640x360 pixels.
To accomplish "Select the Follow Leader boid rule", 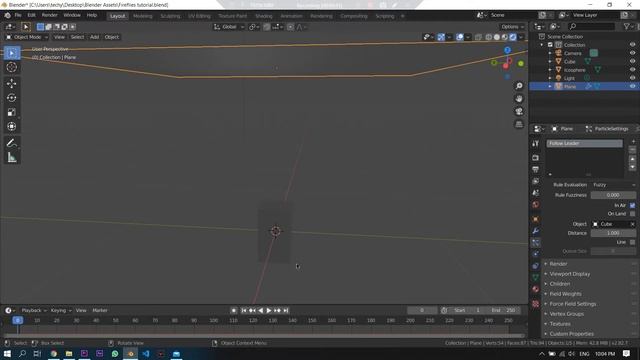I will (584, 144).
